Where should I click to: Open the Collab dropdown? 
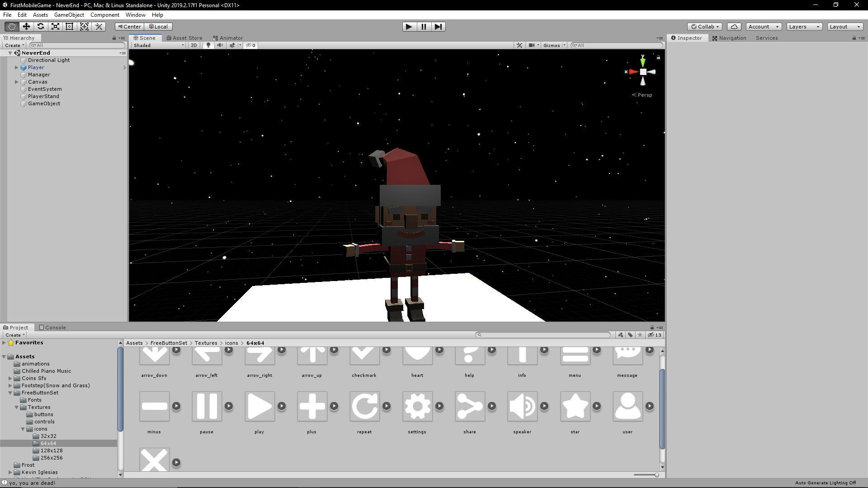(705, 27)
